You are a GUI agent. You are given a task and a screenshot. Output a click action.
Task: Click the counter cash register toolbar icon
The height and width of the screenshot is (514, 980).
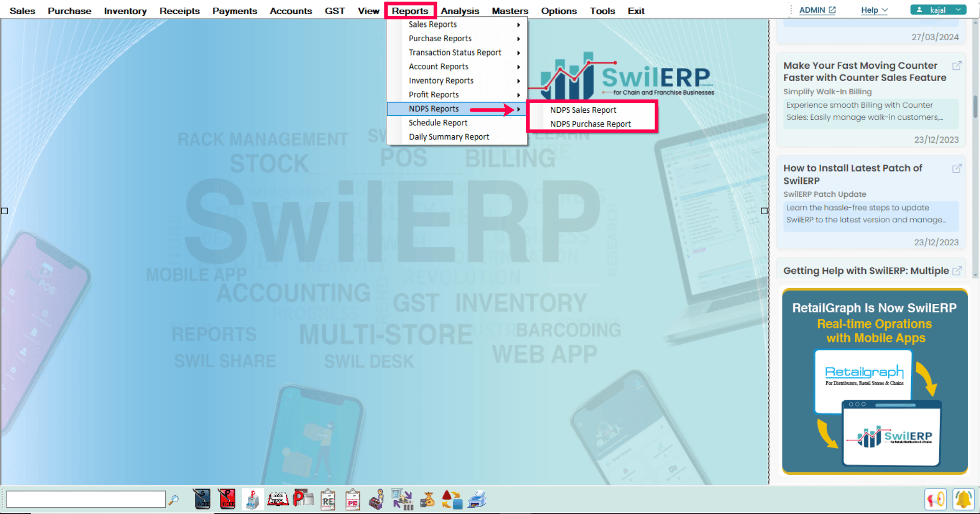click(x=377, y=500)
